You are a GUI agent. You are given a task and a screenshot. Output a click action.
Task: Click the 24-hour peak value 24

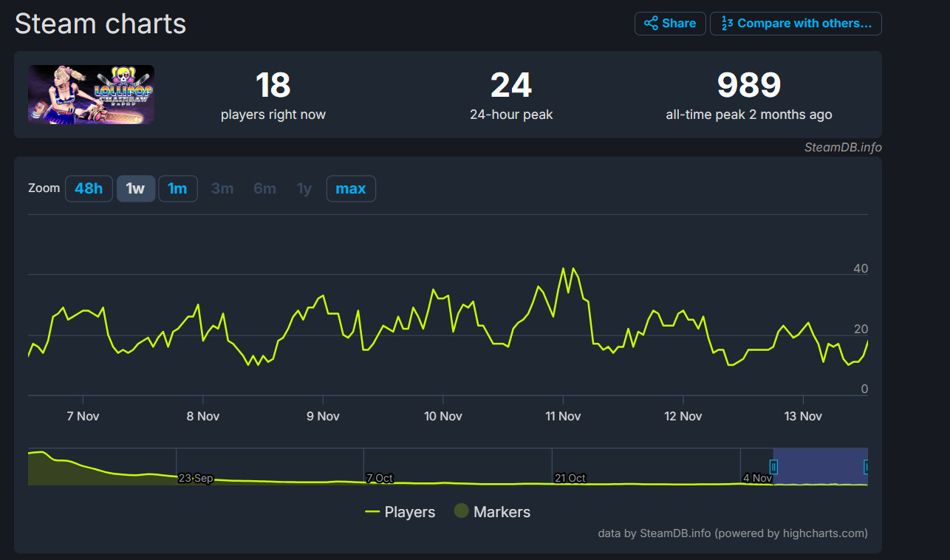pyautogui.click(x=511, y=86)
